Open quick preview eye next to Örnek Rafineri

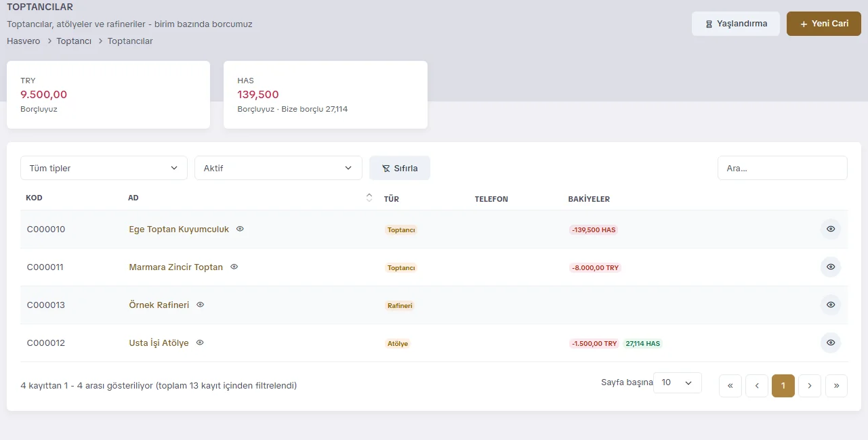click(200, 305)
